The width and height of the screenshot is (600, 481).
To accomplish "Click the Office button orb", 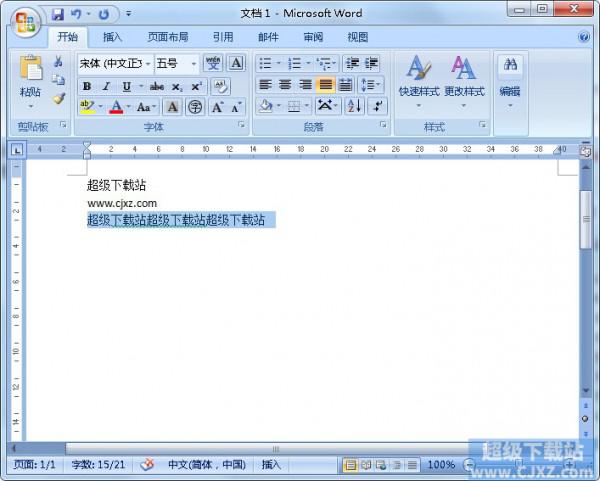I will pos(25,22).
